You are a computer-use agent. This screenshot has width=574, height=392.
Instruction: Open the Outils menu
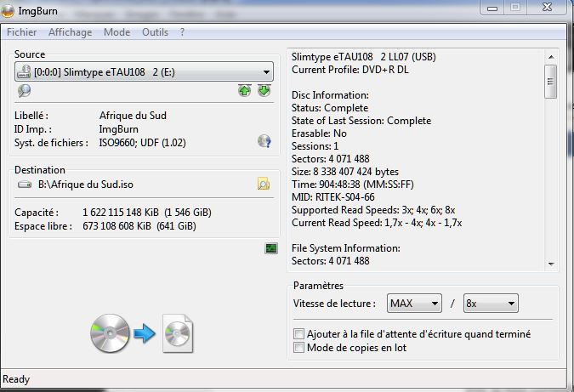155,32
